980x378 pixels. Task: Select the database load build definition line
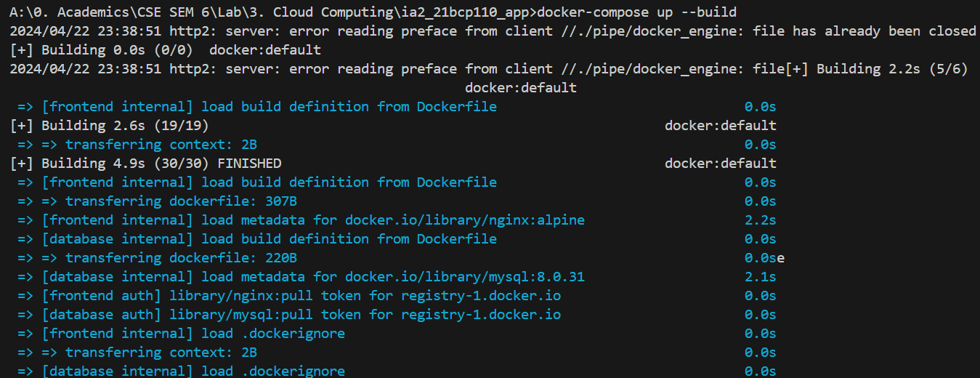pos(269,238)
